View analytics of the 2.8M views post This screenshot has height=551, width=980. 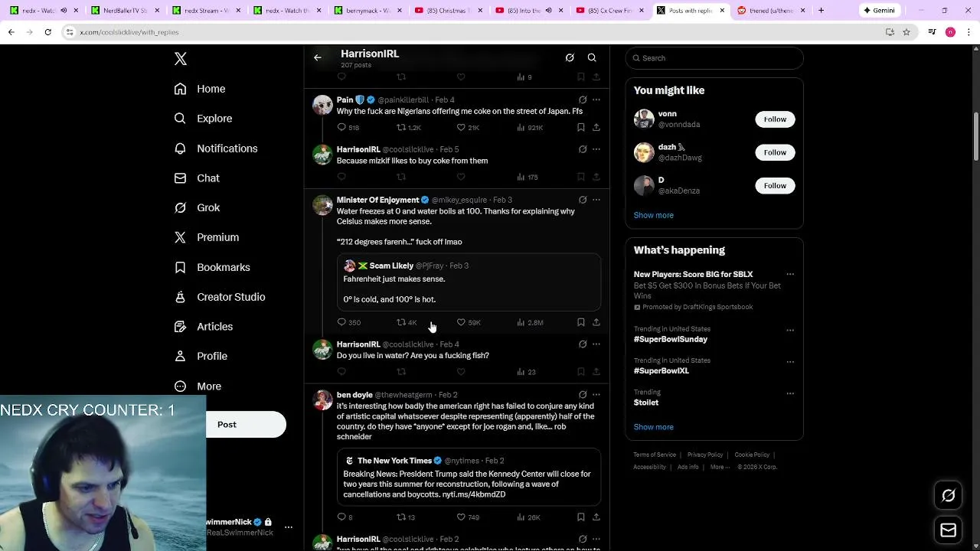(530, 323)
